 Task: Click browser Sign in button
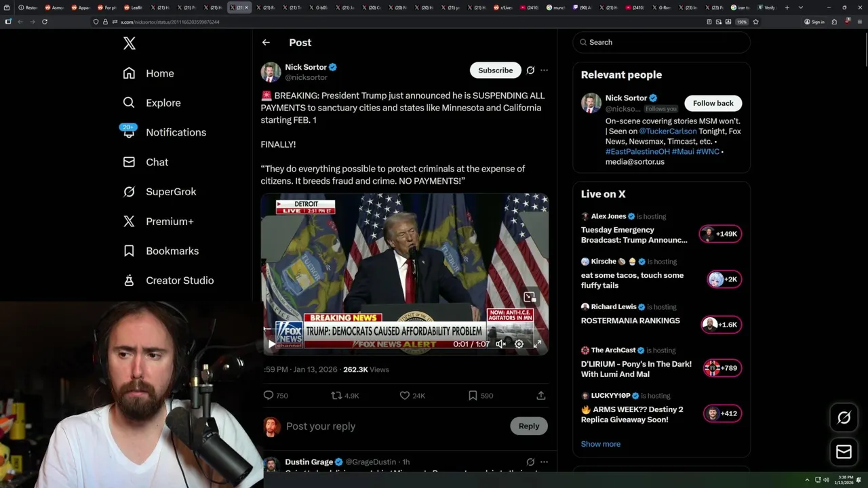[814, 22]
